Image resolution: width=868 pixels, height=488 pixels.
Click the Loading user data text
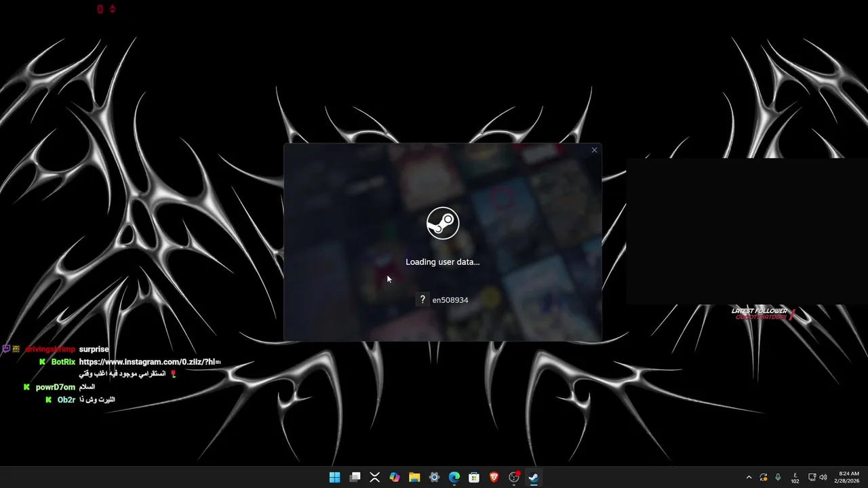[x=442, y=262]
